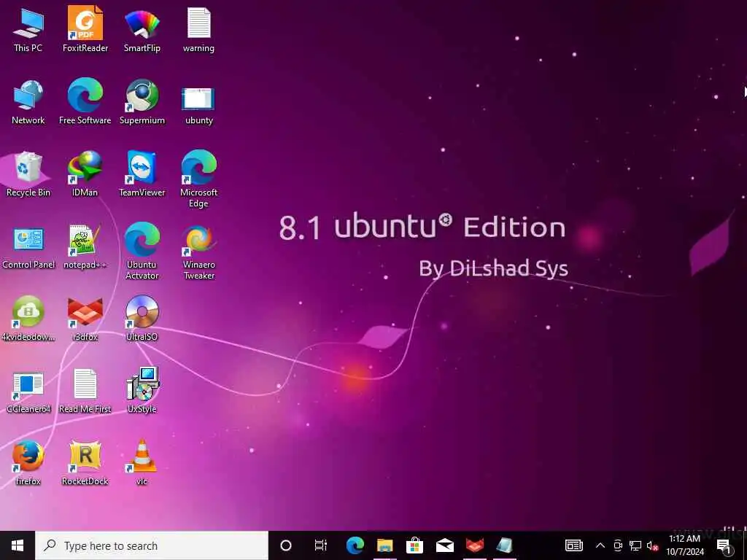Click the muted volume tray icon

tap(652, 545)
